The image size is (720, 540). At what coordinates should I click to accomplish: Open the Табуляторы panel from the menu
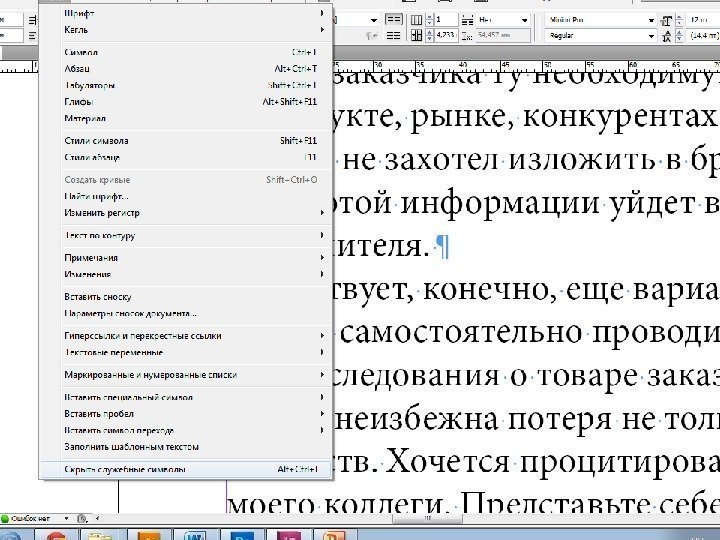[186, 85]
